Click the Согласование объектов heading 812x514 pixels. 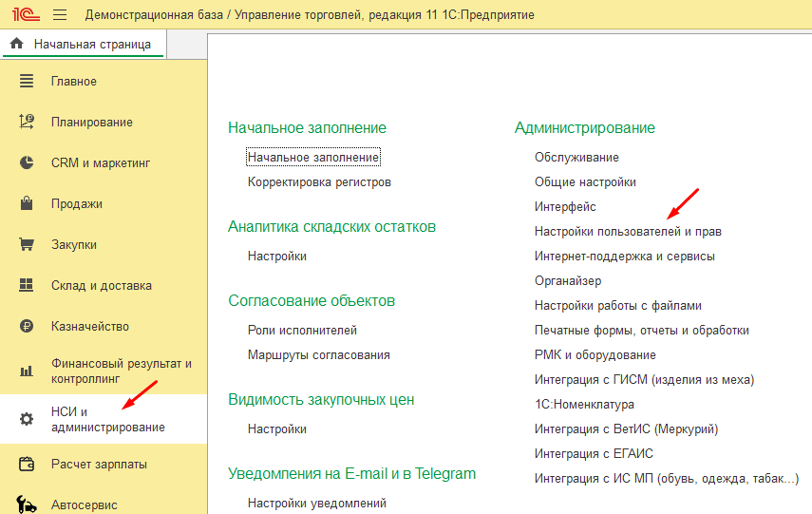pos(312,300)
